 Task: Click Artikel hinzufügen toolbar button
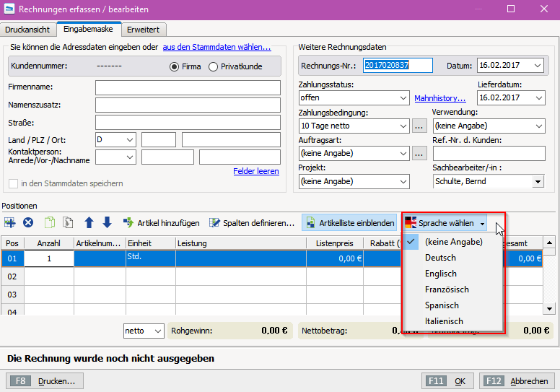pyautogui.click(x=161, y=223)
